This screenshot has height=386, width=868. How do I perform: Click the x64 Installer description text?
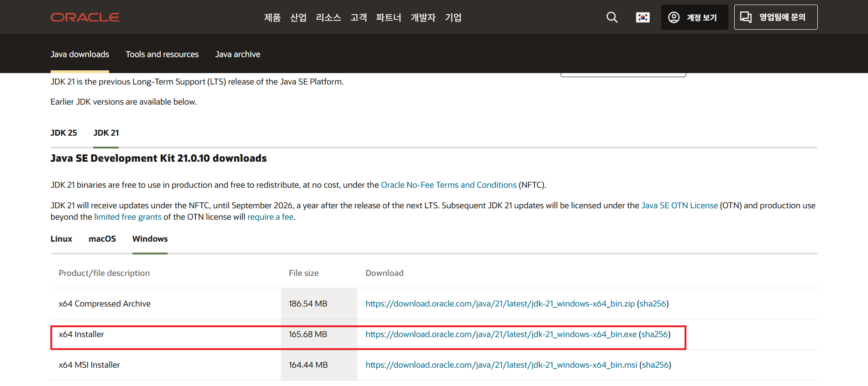[x=81, y=334]
